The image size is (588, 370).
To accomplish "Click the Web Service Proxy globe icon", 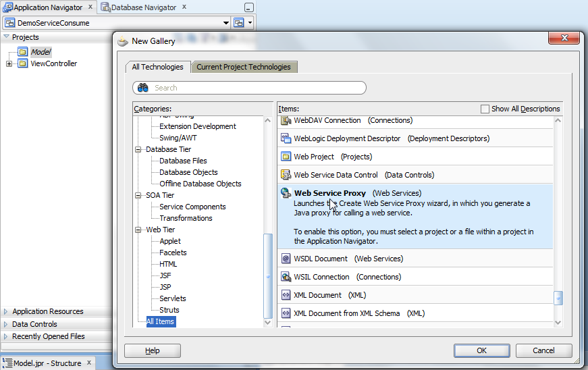I will (x=286, y=193).
